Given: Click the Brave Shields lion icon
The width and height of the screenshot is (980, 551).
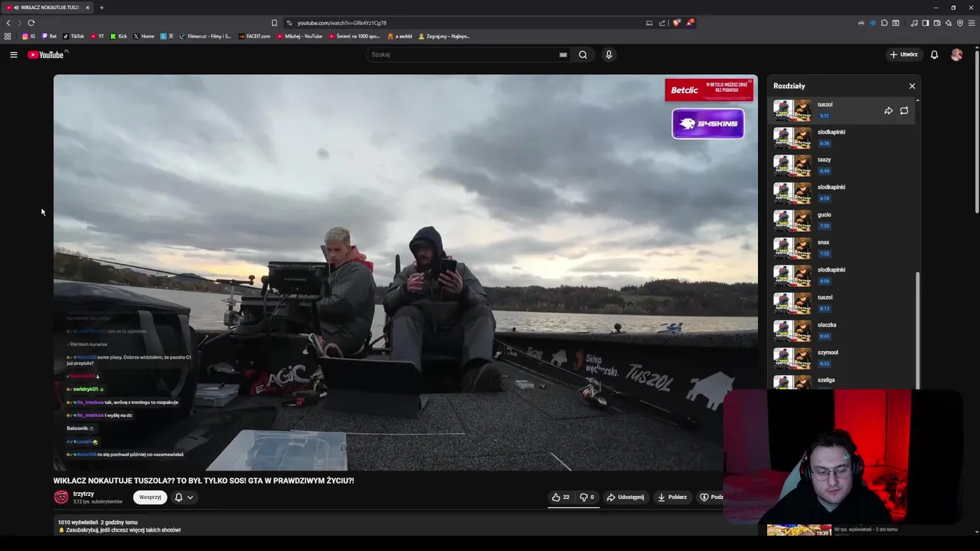Looking at the screenshot, I should (676, 23).
